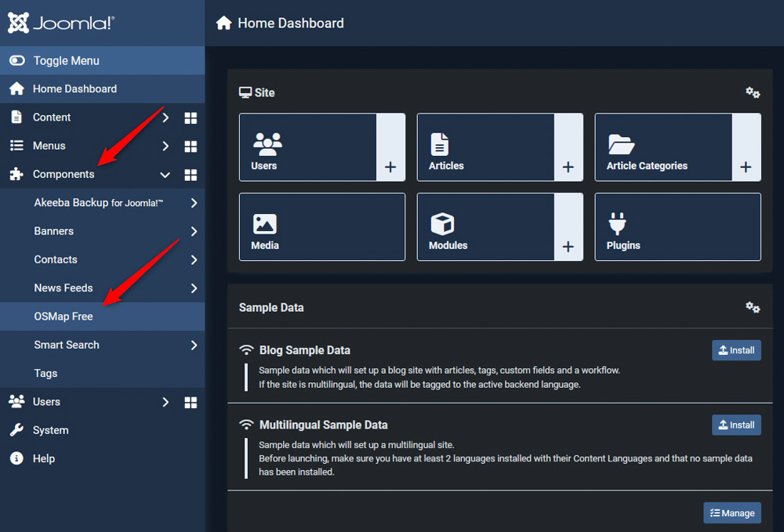Viewport: 784px width, 532px height.
Task: Click the dashboard grid icon beside Content
Action: 191,117
